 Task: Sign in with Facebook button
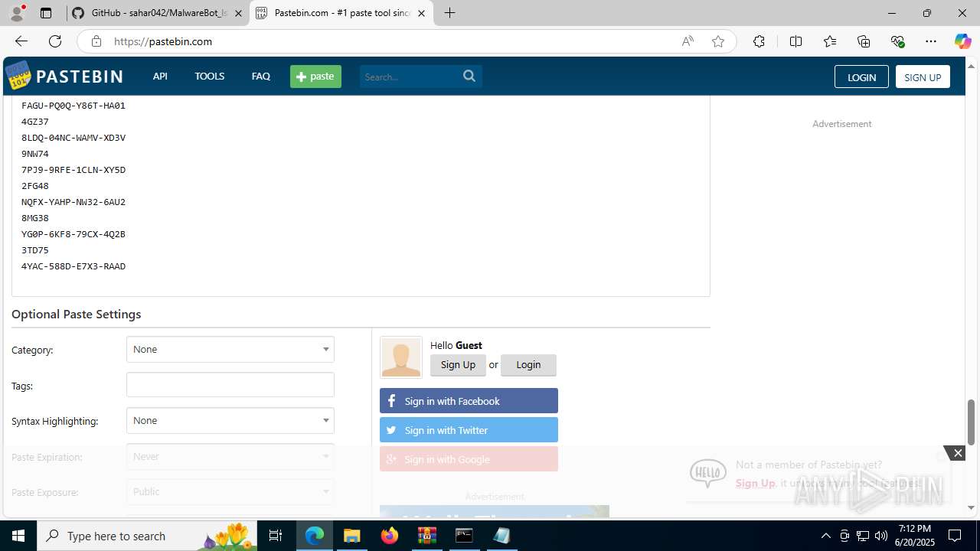point(469,401)
